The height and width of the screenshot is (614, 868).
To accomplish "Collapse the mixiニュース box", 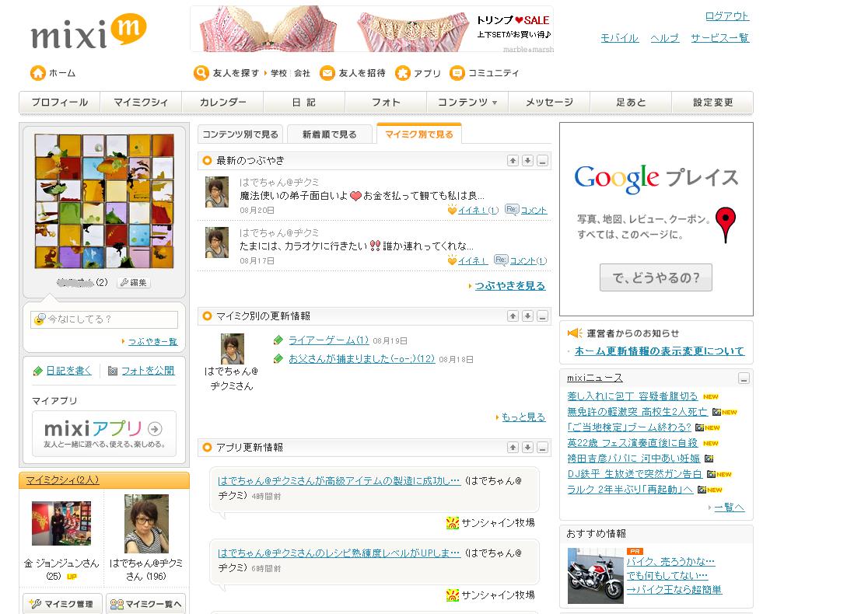I will 744,379.
